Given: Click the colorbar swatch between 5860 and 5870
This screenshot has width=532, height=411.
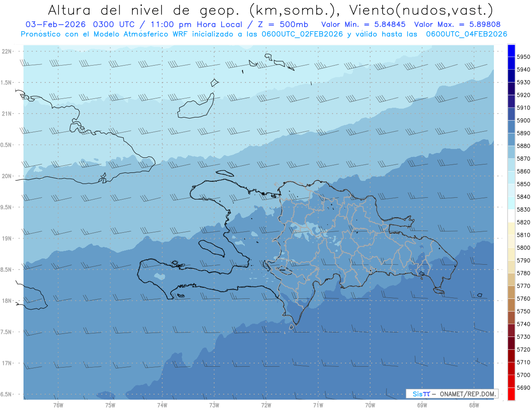Looking at the screenshot, I should pyautogui.click(x=511, y=165).
